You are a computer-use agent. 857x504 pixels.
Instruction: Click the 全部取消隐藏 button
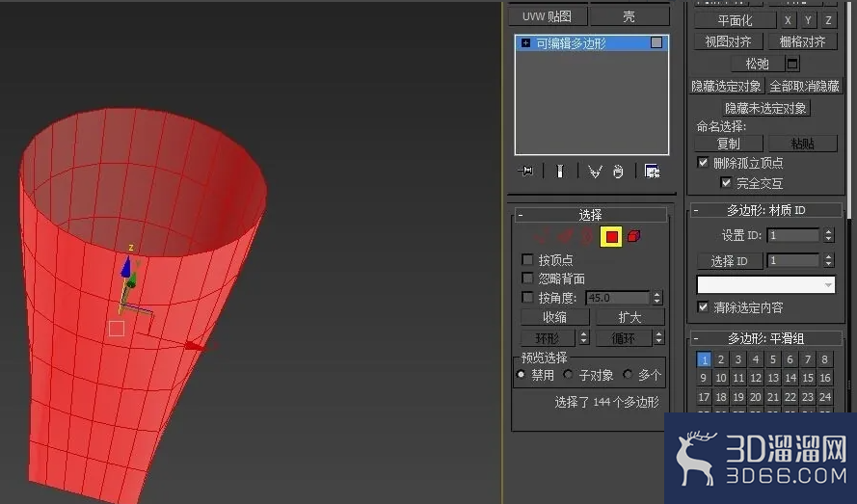point(805,87)
